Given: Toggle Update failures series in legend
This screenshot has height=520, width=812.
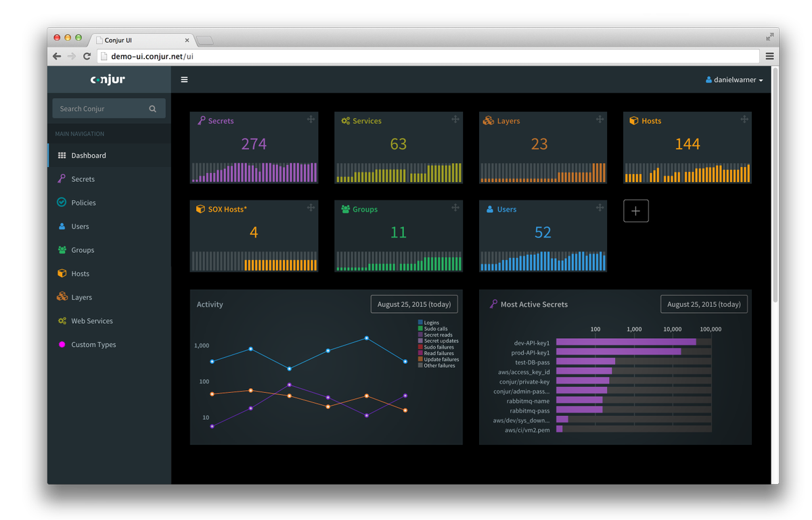Looking at the screenshot, I should pos(438,359).
